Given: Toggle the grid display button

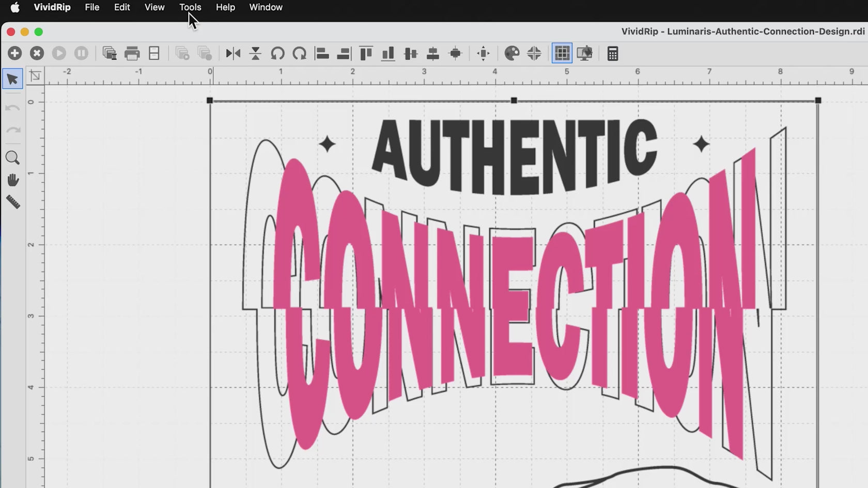Looking at the screenshot, I should (562, 53).
